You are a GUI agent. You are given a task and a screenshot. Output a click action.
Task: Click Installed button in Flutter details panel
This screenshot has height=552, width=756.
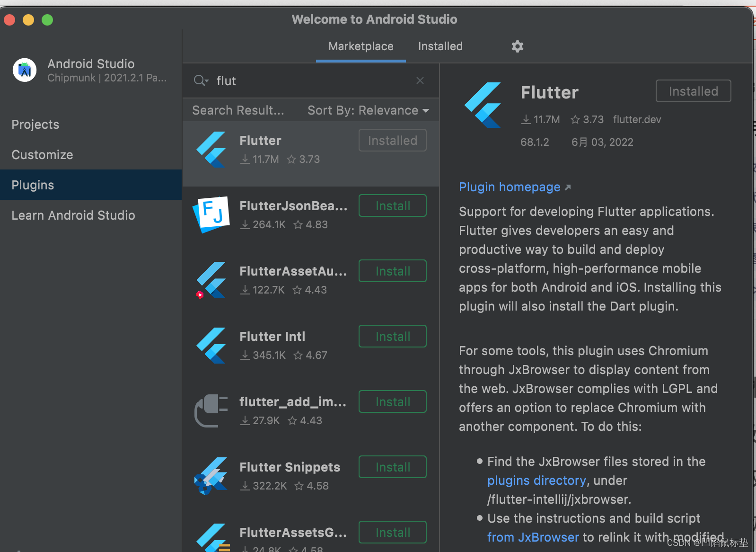tap(694, 91)
